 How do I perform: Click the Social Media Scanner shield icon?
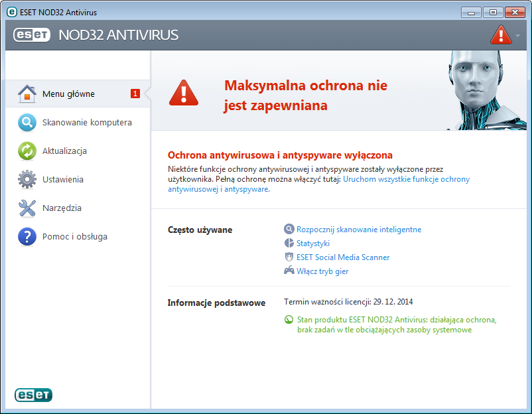[289, 257]
